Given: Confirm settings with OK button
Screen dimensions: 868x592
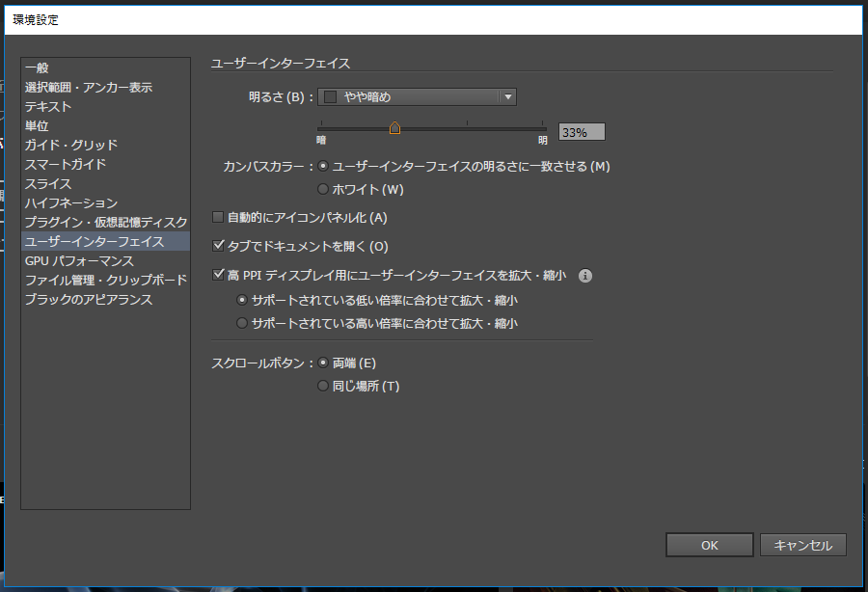Looking at the screenshot, I should [x=709, y=545].
